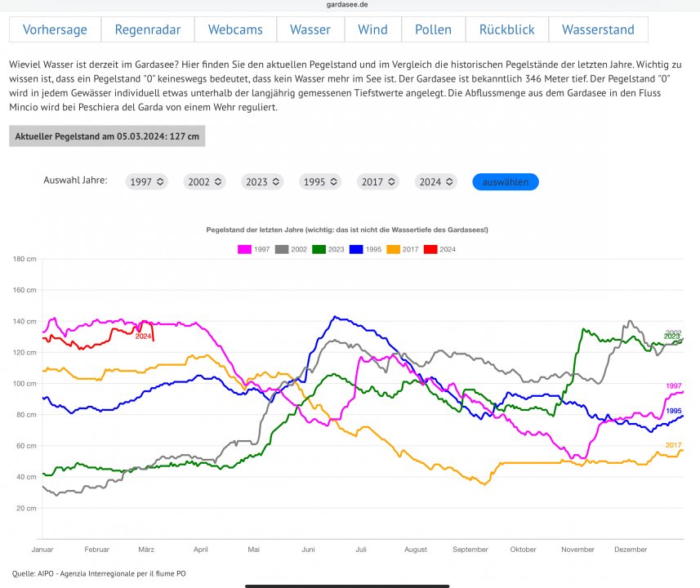Screen dimensions: 700x588
Task: Open the Webcams tab
Action: pyautogui.click(x=235, y=29)
